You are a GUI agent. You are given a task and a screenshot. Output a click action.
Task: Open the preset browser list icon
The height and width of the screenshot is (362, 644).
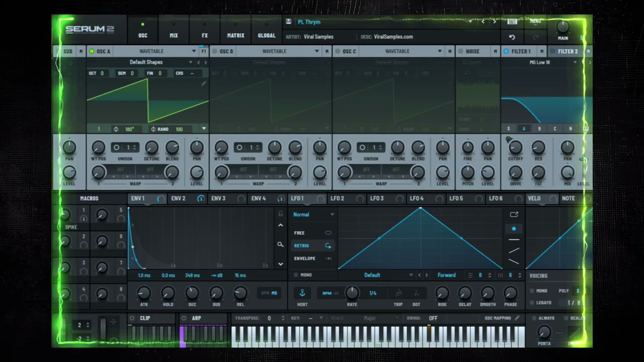pyautogui.click(x=512, y=22)
